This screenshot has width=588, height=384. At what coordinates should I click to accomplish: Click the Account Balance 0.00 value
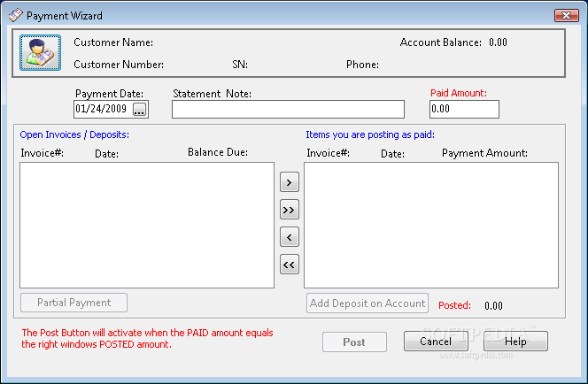(x=498, y=42)
